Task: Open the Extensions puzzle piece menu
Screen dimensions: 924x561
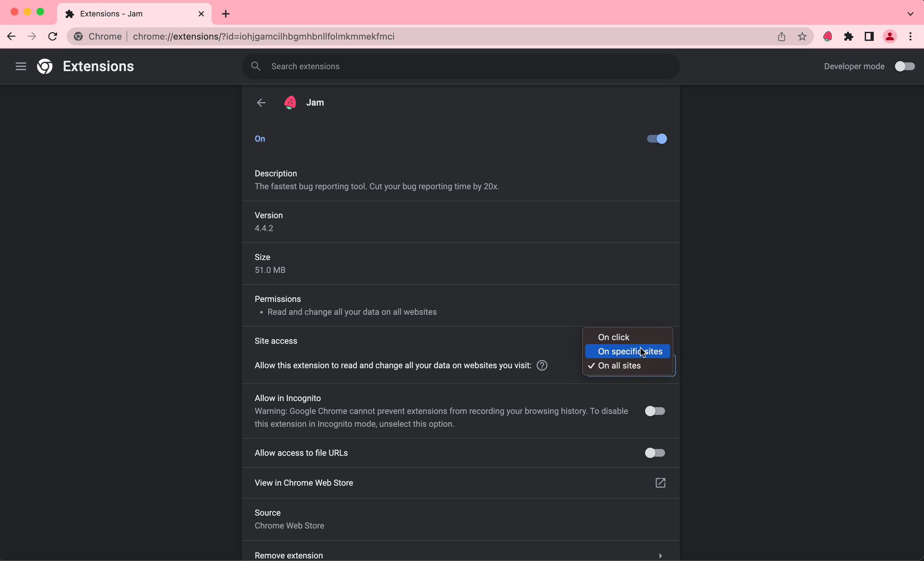Action: [848, 36]
